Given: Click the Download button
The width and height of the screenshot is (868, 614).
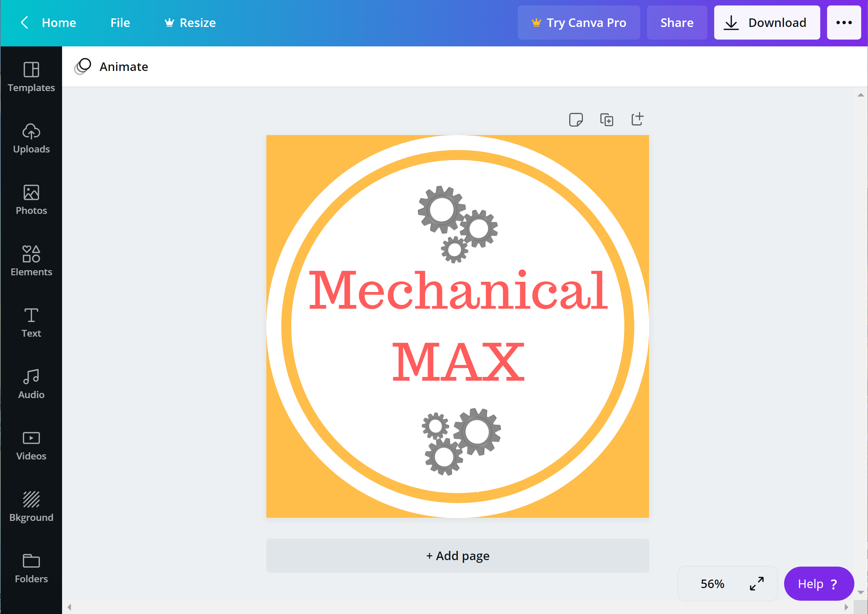Looking at the screenshot, I should (766, 22).
